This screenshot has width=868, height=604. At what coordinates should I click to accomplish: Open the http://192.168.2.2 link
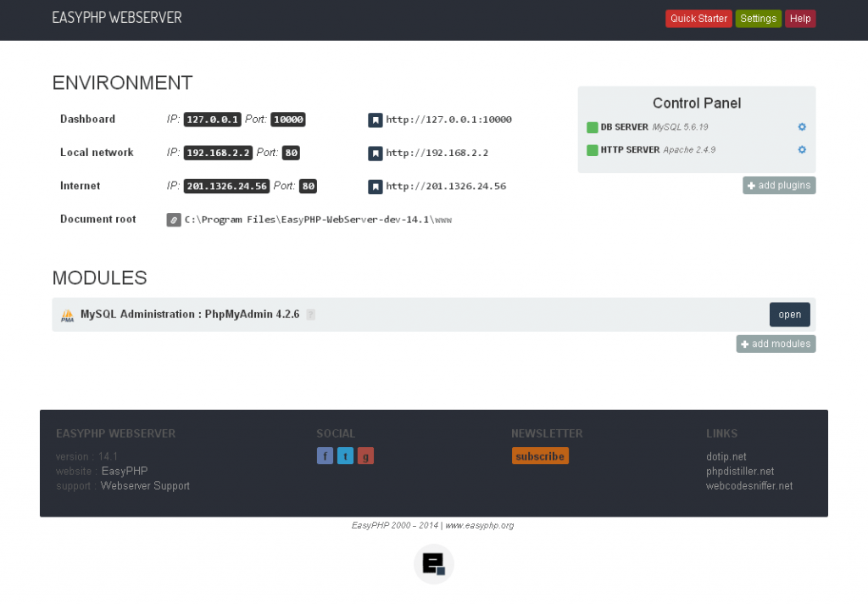coord(437,153)
